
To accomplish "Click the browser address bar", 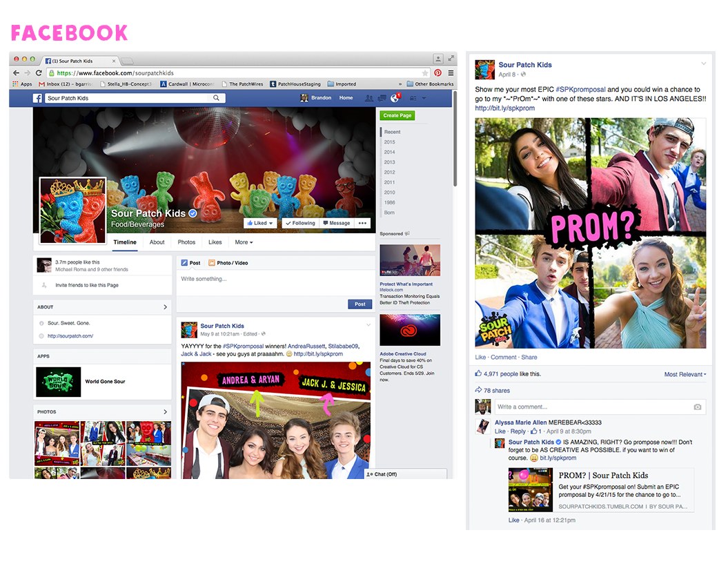I will click(237, 73).
